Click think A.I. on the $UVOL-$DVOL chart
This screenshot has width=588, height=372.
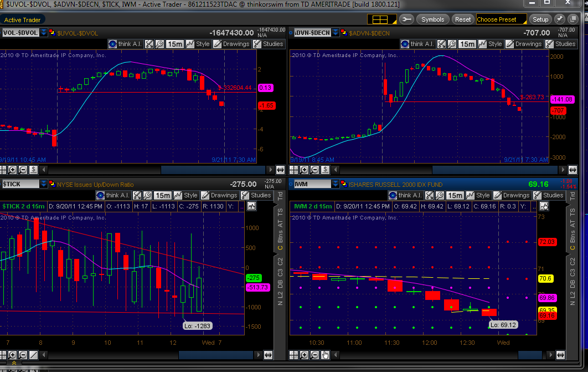128,44
